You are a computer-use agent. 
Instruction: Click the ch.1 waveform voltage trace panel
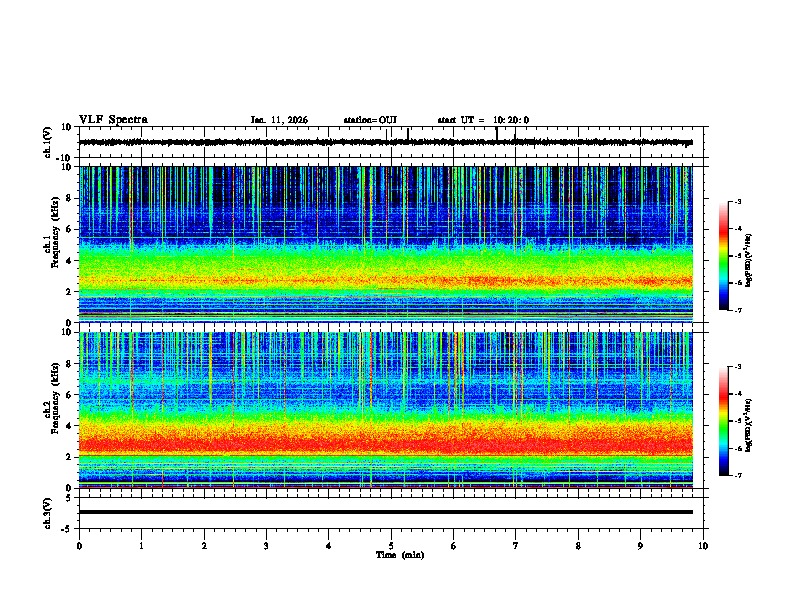point(391,142)
